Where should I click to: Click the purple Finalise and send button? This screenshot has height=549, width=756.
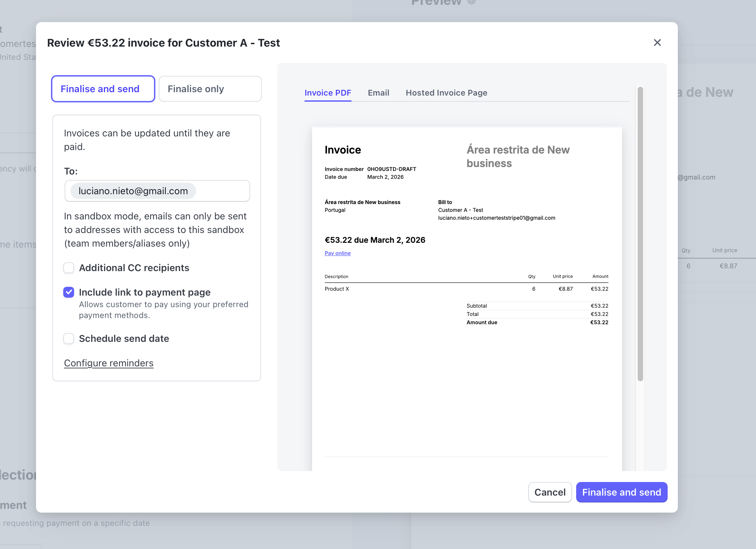coord(621,492)
